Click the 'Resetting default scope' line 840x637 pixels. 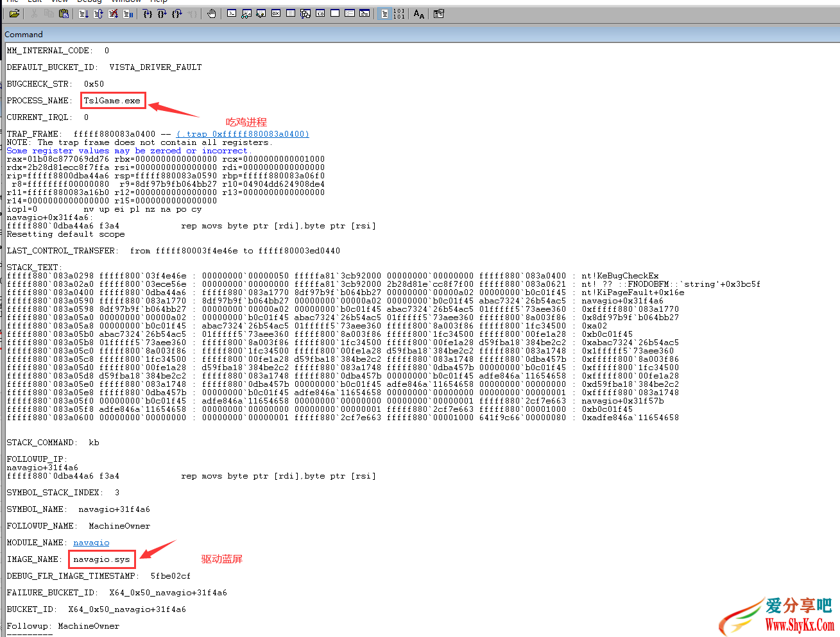65,234
